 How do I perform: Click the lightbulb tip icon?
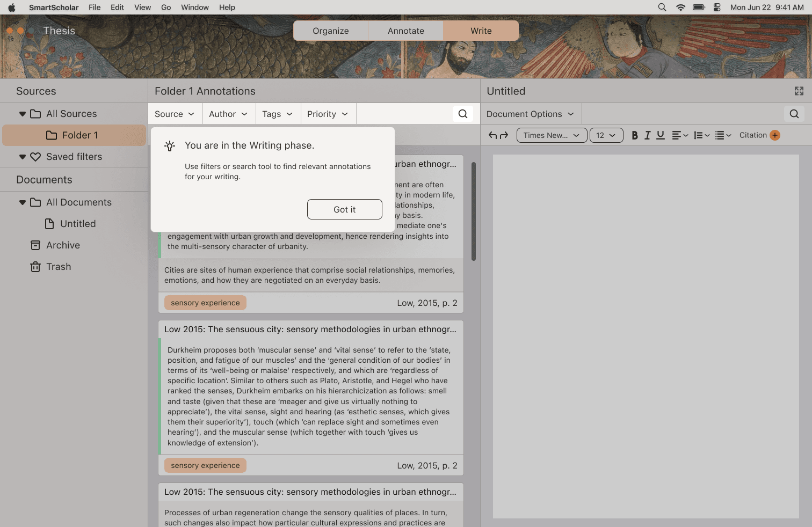point(170,146)
